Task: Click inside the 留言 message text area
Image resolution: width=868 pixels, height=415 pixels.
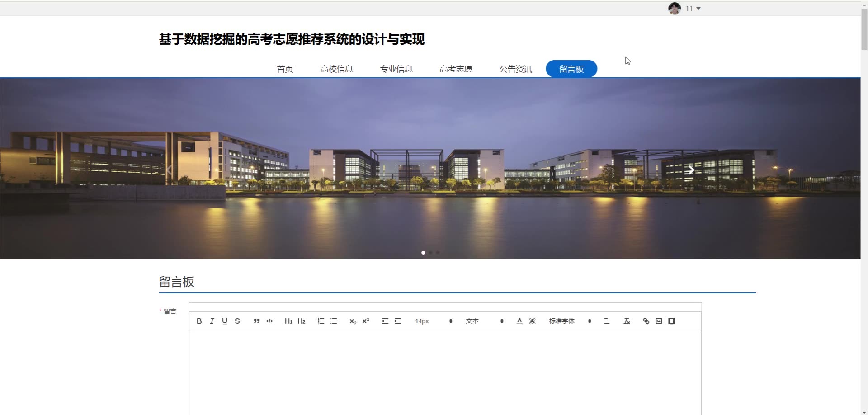Action: pos(445,373)
